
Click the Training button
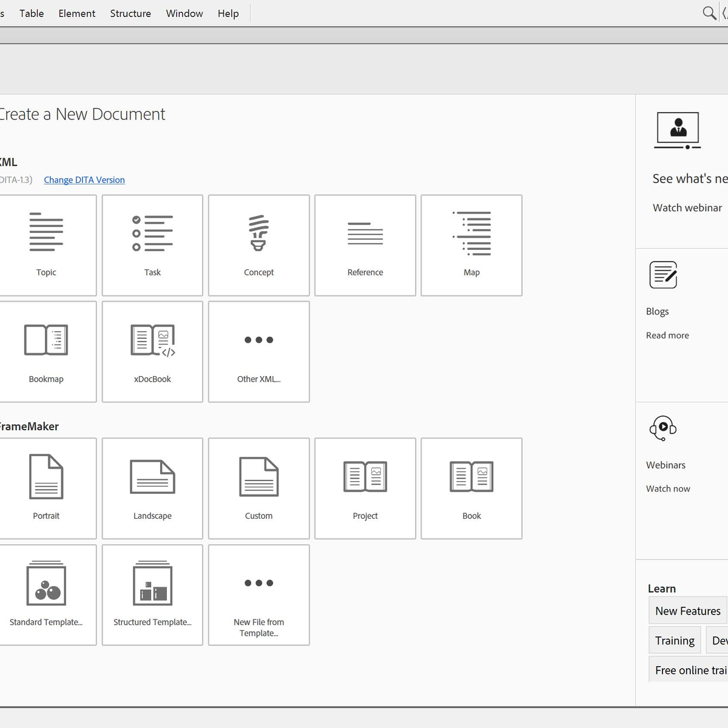coord(675,641)
